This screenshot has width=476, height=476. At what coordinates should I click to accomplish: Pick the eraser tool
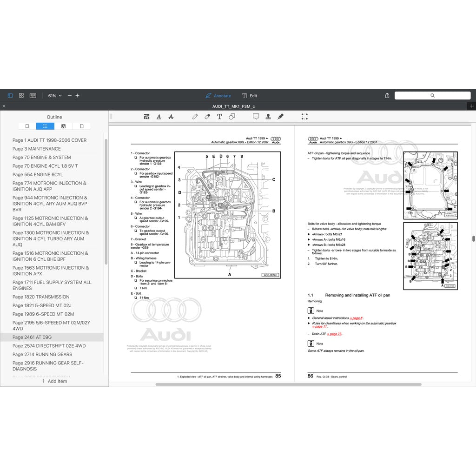(x=207, y=117)
